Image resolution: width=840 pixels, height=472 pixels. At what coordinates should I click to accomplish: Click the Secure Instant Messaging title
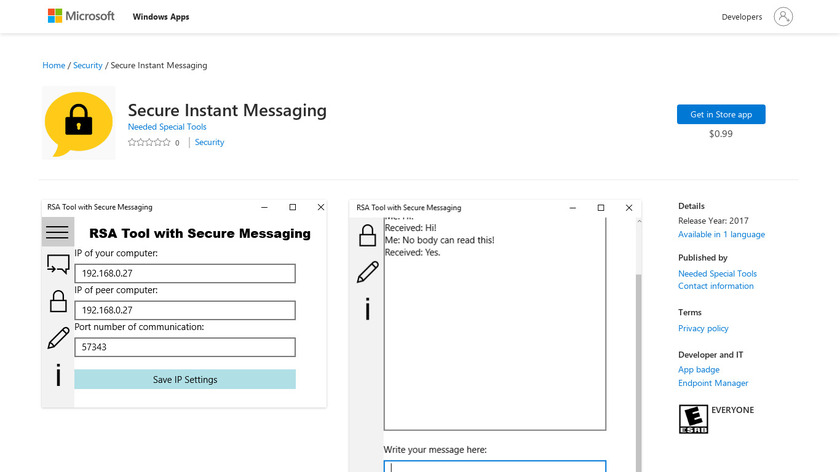tap(227, 110)
